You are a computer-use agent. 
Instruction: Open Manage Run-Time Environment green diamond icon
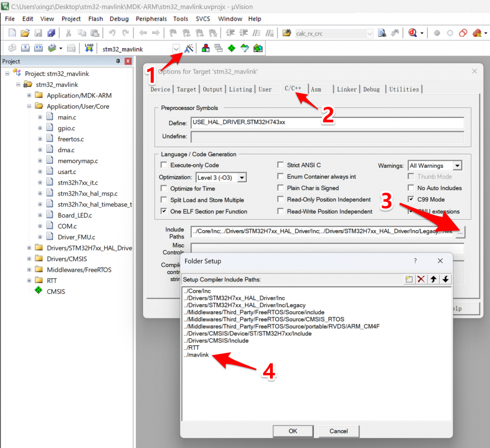[232, 48]
